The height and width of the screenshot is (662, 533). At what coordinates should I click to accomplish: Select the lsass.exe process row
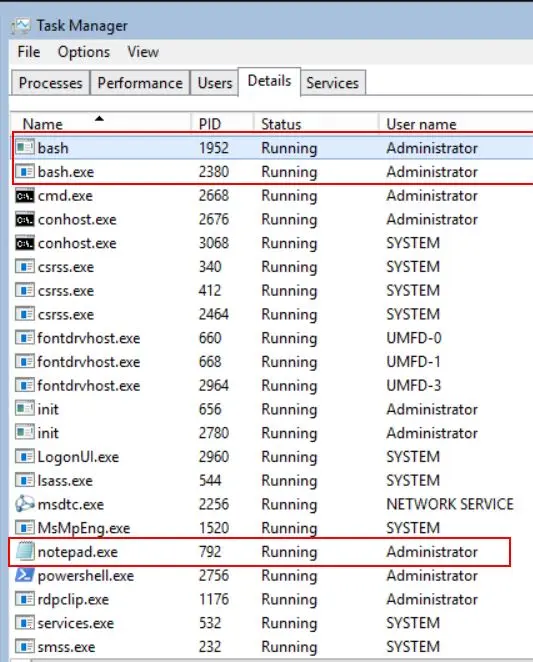[270, 480]
